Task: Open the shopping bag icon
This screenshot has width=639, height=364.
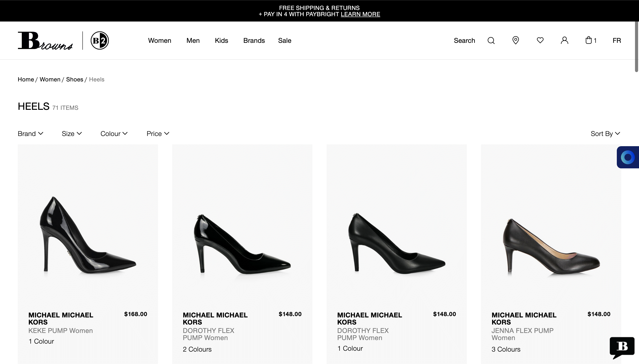Action: [589, 40]
